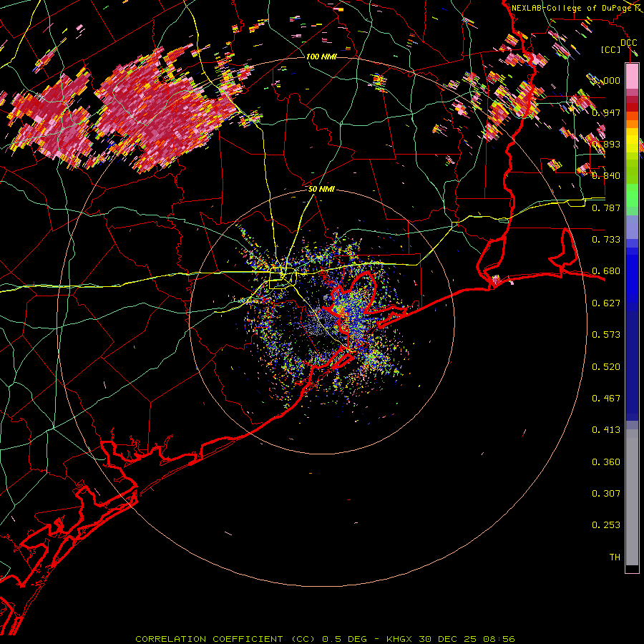Click the 1.000 scale value
The width and height of the screenshot is (644, 644).
coord(606,80)
